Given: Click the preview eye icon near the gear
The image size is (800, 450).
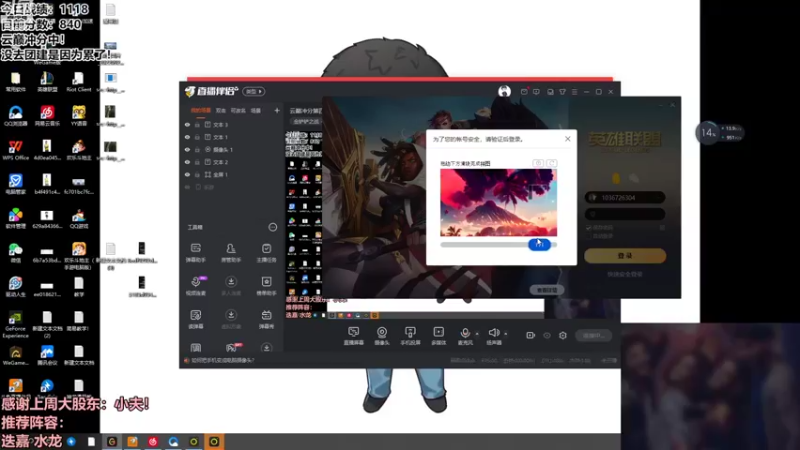Looking at the screenshot, I should 547,335.
